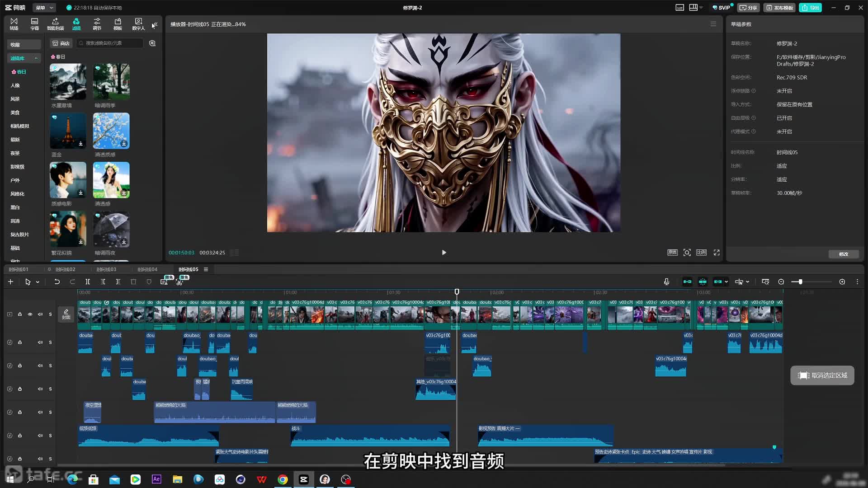Zoom in the timeline with plus icon
868x488 pixels.
(x=842, y=282)
